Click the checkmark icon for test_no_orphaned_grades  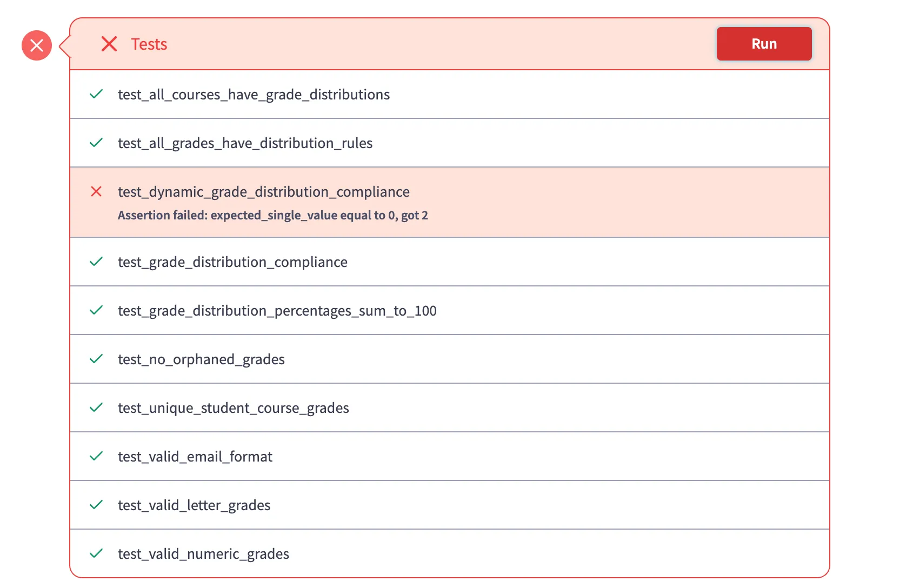96,359
